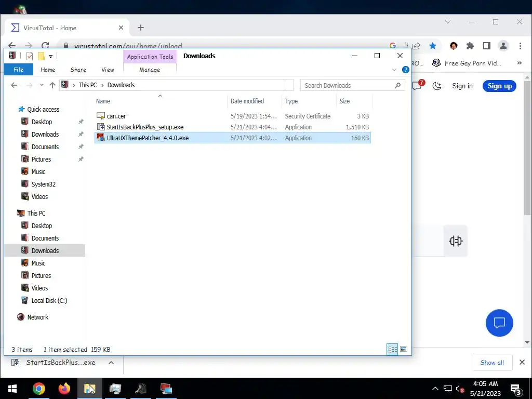Click the Application Tools contextual tab header

tap(150, 57)
